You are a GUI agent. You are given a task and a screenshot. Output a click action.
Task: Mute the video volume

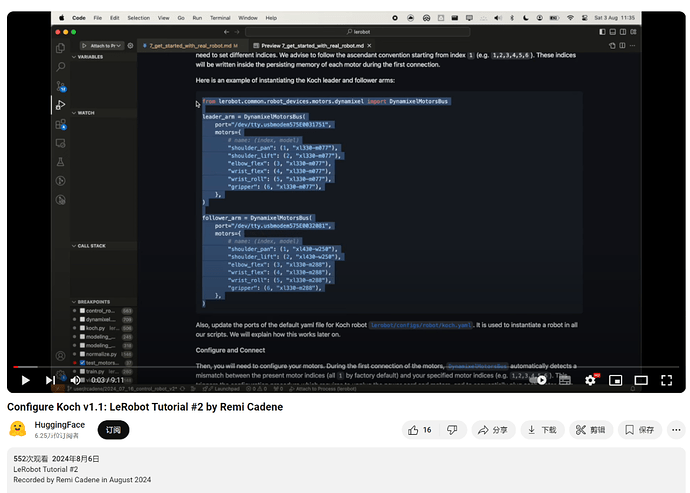tap(75, 380)
